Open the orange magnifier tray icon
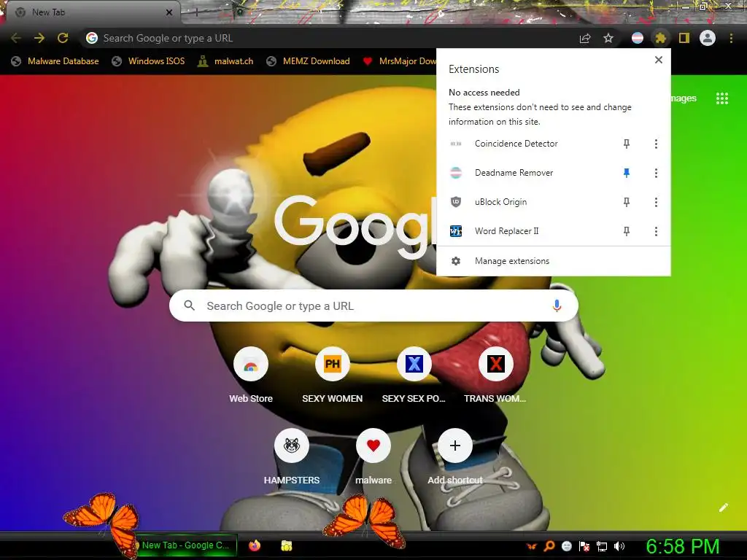 (x=549, y=545)
